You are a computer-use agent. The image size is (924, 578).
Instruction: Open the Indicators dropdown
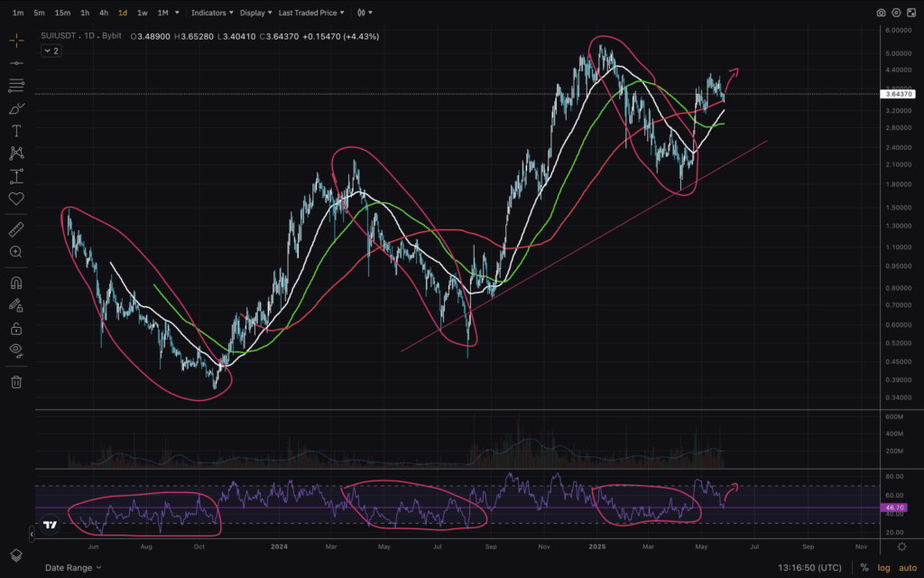tap(212, 13)
